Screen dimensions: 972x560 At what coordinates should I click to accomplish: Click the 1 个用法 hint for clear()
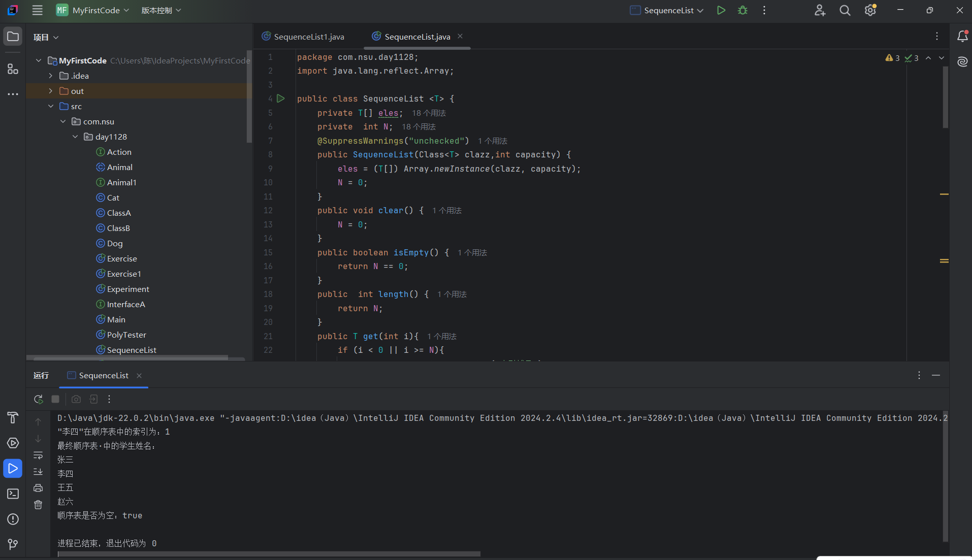(446, 210)
